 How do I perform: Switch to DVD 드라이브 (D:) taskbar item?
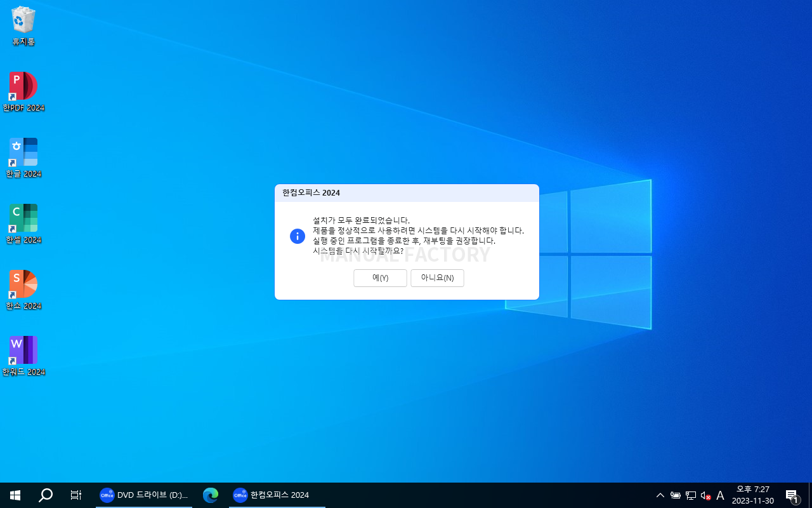click(144, 495)
